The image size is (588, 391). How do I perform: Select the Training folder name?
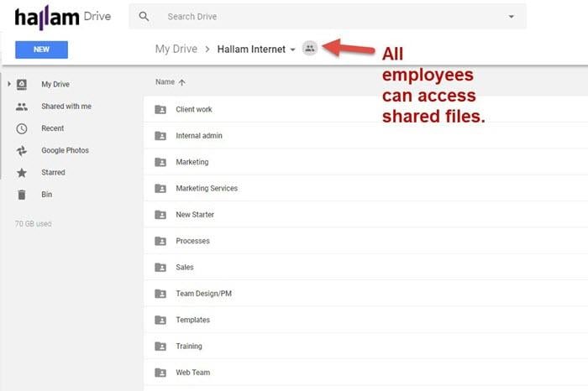pos(189,346)
